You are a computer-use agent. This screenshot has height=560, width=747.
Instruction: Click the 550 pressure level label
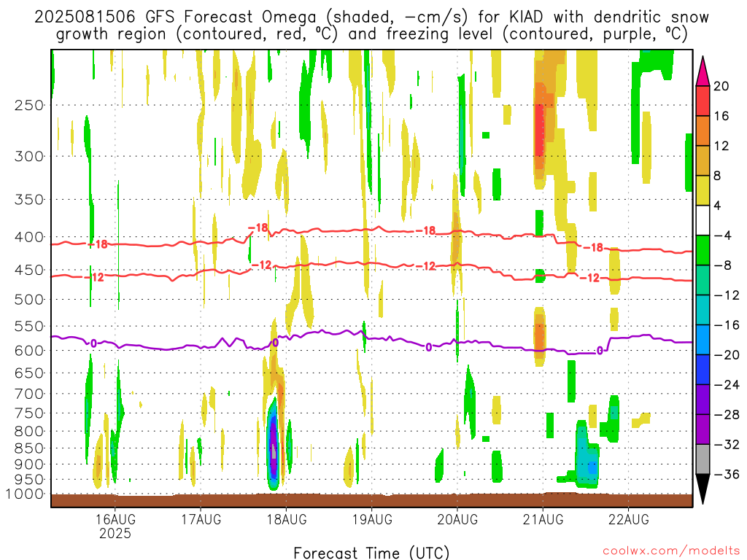(x=29, y=326)
